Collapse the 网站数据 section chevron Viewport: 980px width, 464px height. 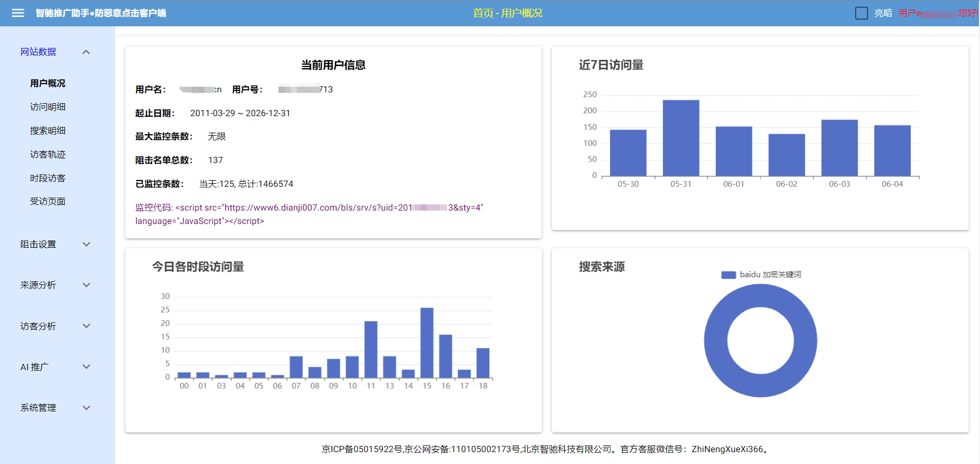tap(86, 52)
